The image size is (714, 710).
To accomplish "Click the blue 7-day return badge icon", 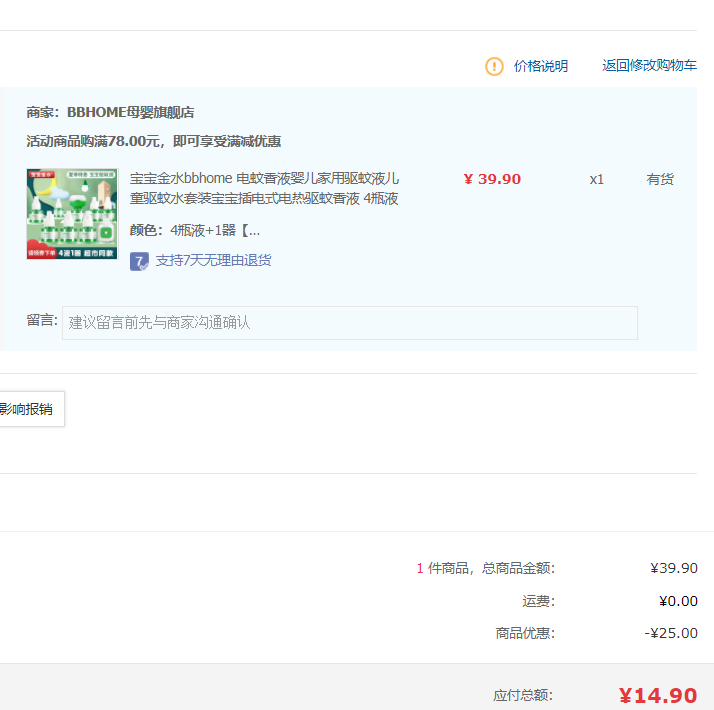I will (139, 261).
